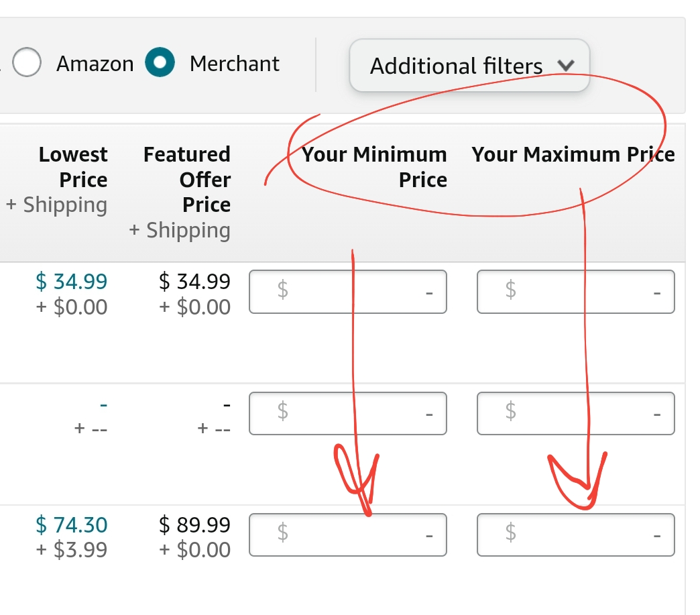Click the maximum price field in the second row
The image size is (700, 615).
[575, 413]
